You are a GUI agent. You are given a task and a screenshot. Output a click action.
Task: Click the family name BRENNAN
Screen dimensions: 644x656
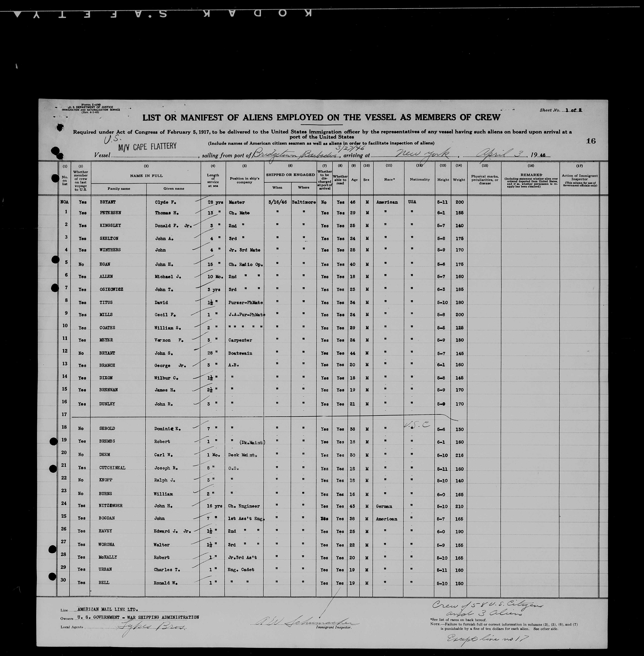[x=109, y=390]
